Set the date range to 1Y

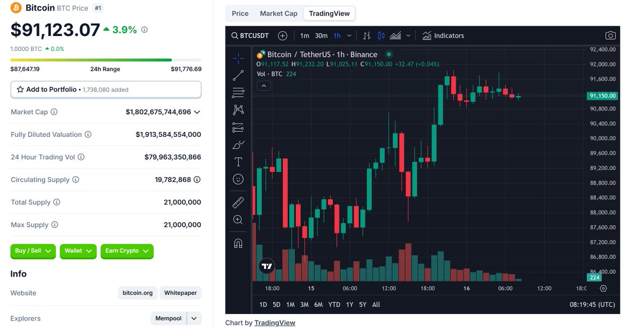[350, 304]
